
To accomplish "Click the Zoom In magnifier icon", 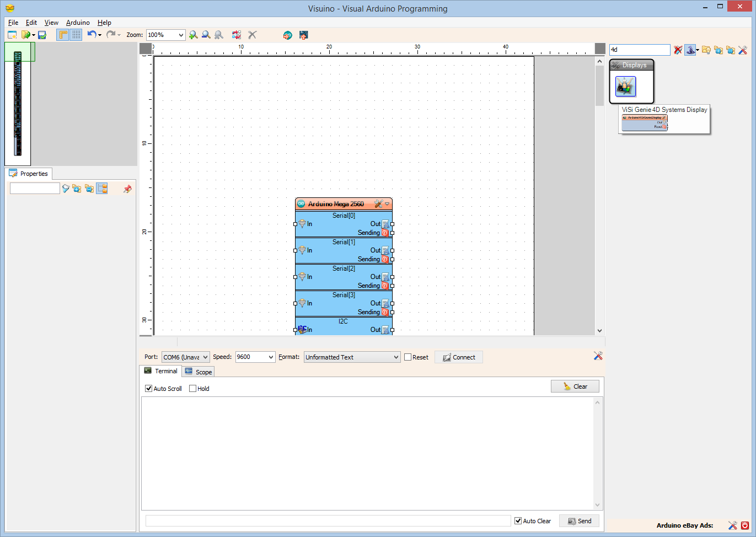I will coord(193,35).
